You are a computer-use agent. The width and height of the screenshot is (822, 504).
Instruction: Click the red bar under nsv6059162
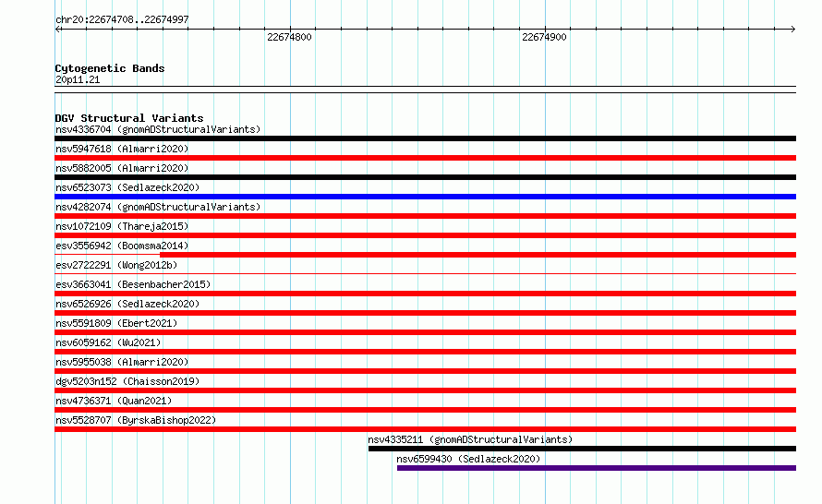[425, 352]
